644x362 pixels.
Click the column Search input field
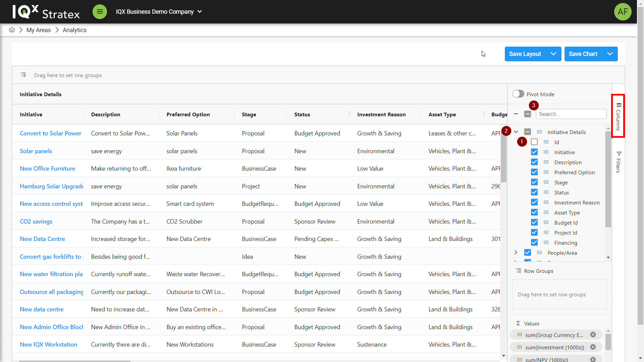click(571, 114)
